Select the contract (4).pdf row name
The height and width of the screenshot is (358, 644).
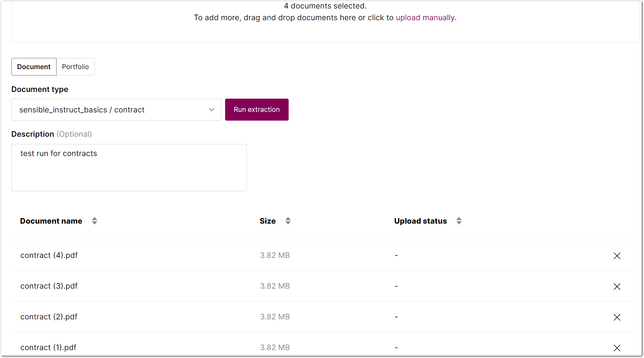pos(49,255)
